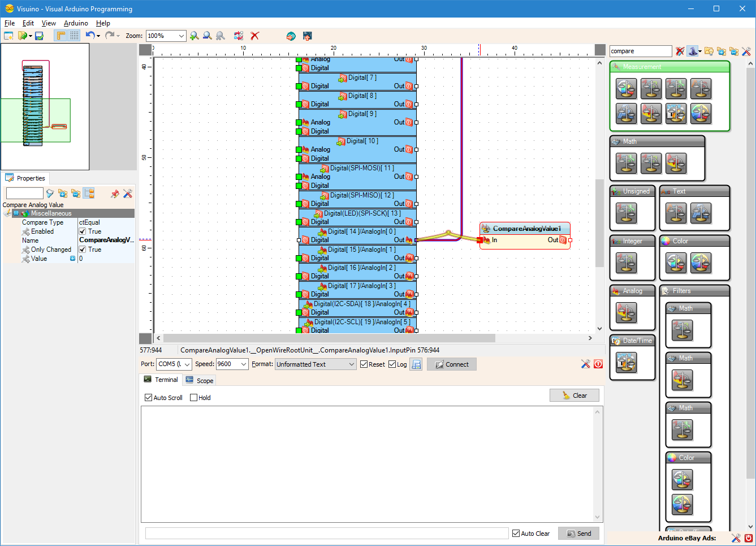Click the first compare icon in Measurement group
Viewport: 756px width, 546px height.
(626, 89)
